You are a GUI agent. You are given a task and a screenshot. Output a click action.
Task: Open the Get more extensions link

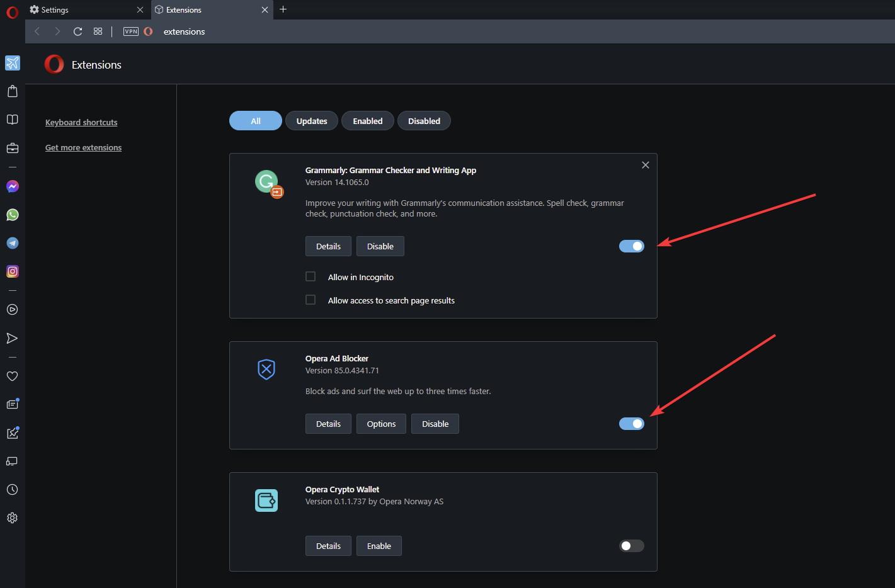click(x=83, y=147)
